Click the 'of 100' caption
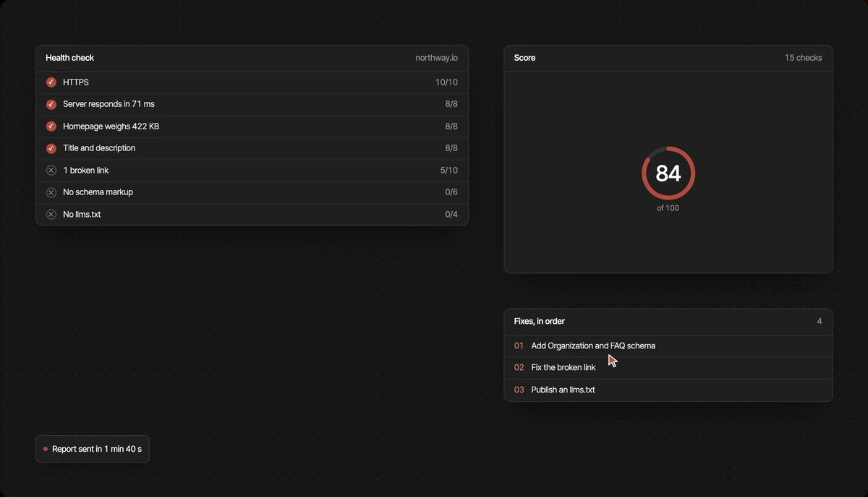The image size is (868, 498). pyautogui.click(x=668, y=208)
